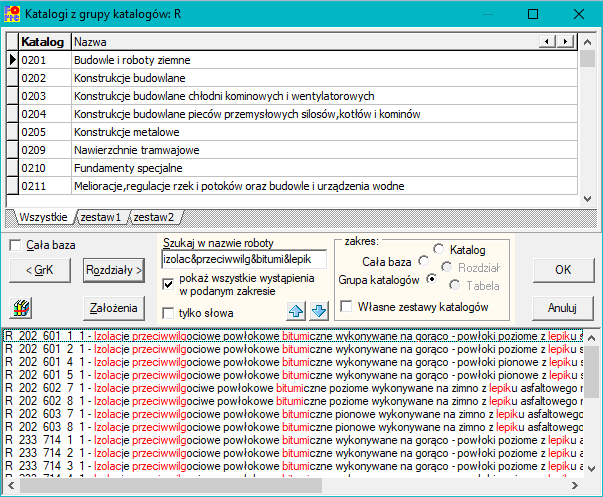This screenshot has height=497, width=603.
Task: Open the Założenia button
Action: (x=114, y=308)
